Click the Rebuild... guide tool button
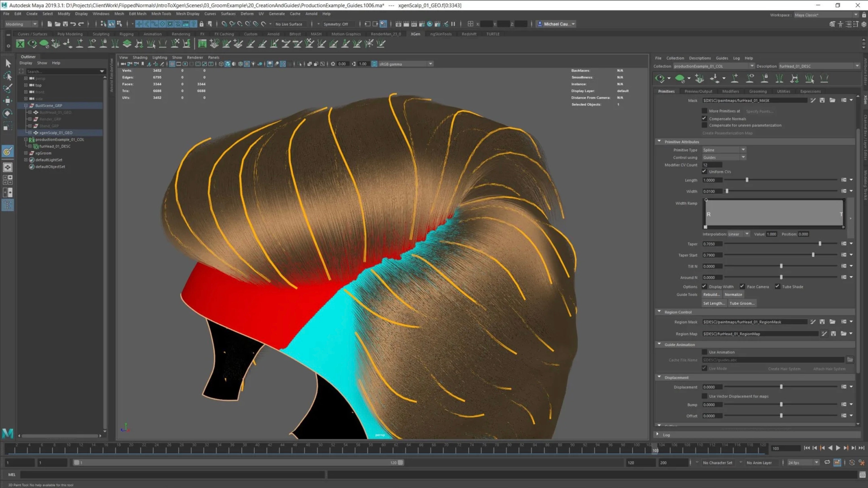 click(x=711, y=294)
